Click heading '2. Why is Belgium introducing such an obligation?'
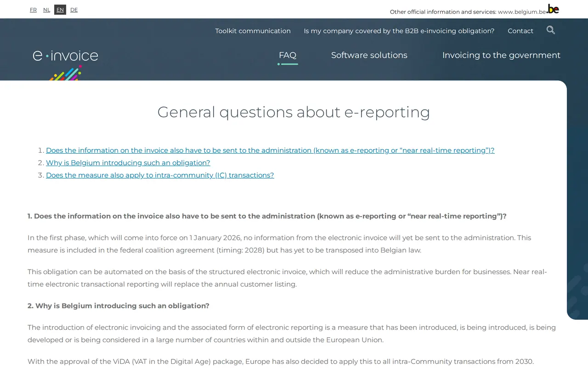 coord(119,306)
